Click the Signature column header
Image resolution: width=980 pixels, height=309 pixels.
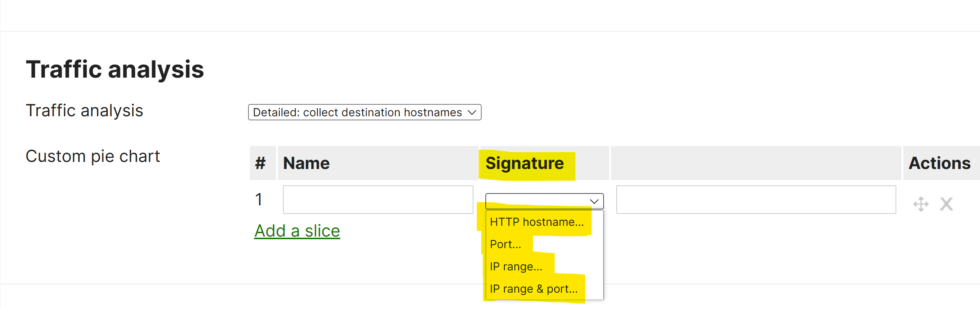coord(524,163)
